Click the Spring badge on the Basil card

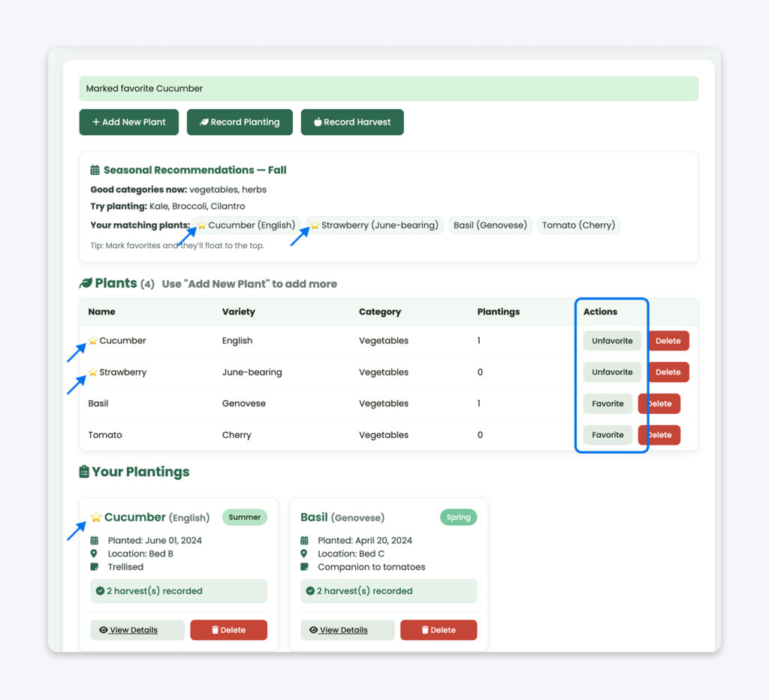pos(458,517)
